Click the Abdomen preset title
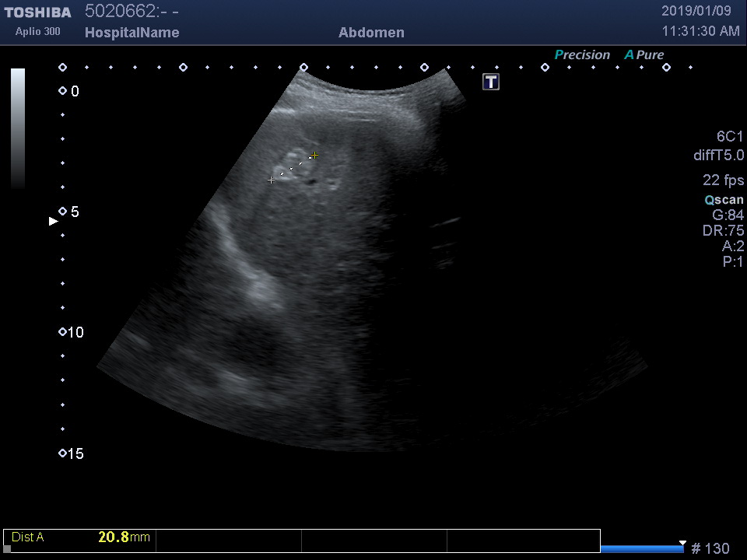747x560 pixels. coord(371,33)
